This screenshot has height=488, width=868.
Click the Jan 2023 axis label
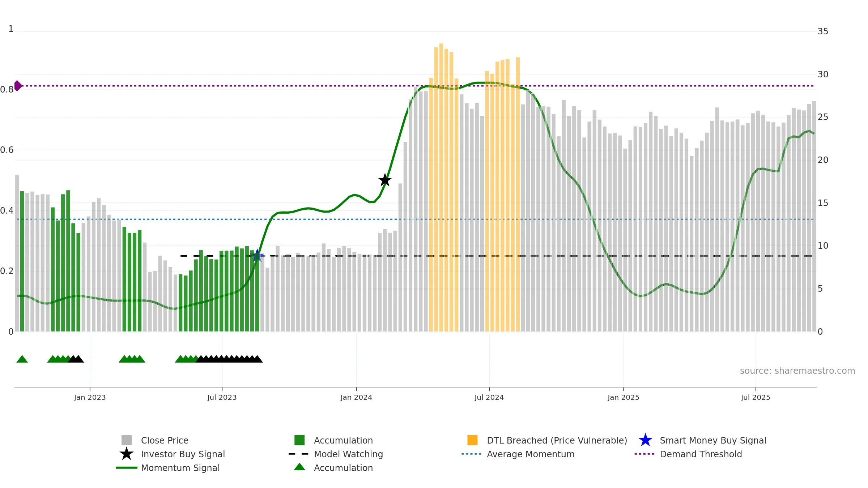tap(90, 398)
